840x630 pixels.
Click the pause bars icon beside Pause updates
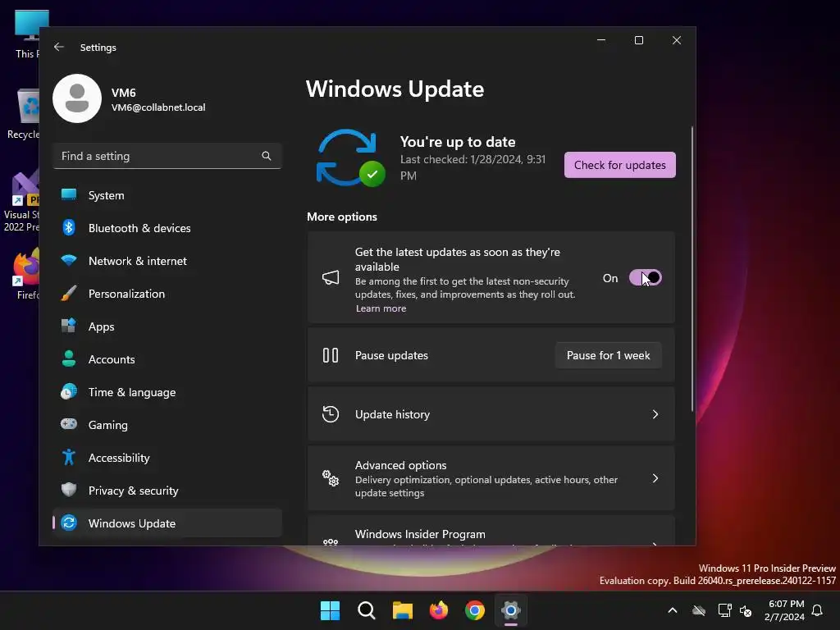[331, 355]
